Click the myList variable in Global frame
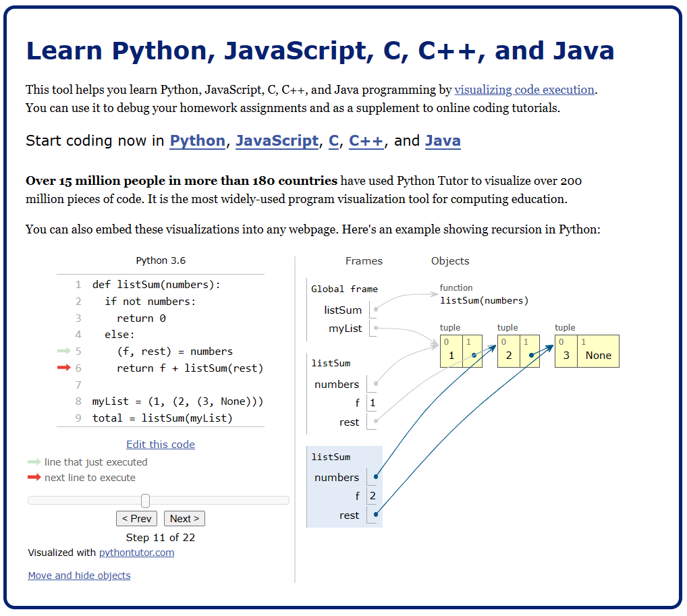Image resolution: width=687 pixels, height=616 pixels. click(x=346, y=329)
